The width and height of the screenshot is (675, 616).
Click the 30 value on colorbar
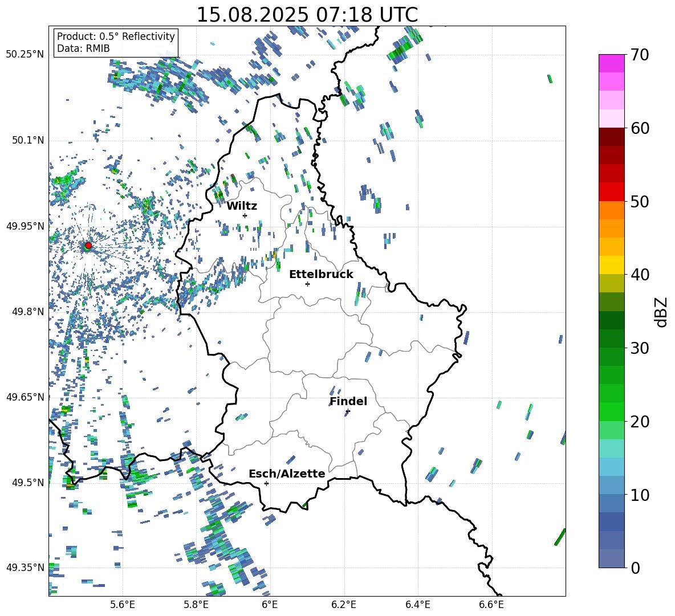click(x=640, y=348)
